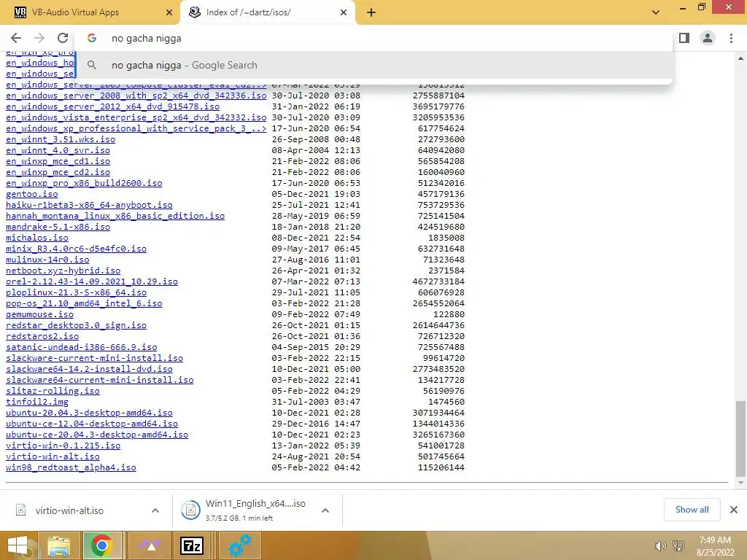Open the virtio-win-0.1.215.iso link
The width and height of the screenshot is (747, 560).
pyautogui.click(x=63, y=446)
